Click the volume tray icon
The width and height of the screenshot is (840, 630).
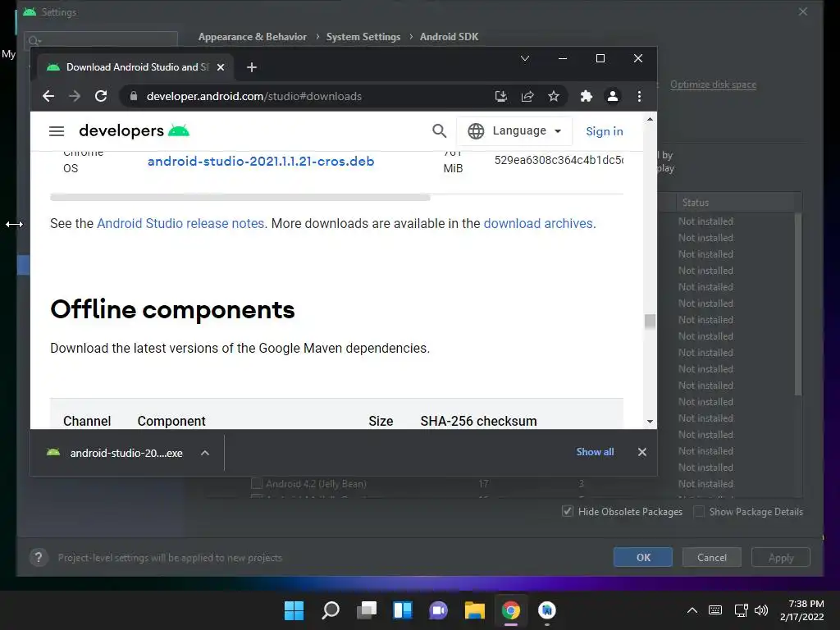click(x=761, y=610)
